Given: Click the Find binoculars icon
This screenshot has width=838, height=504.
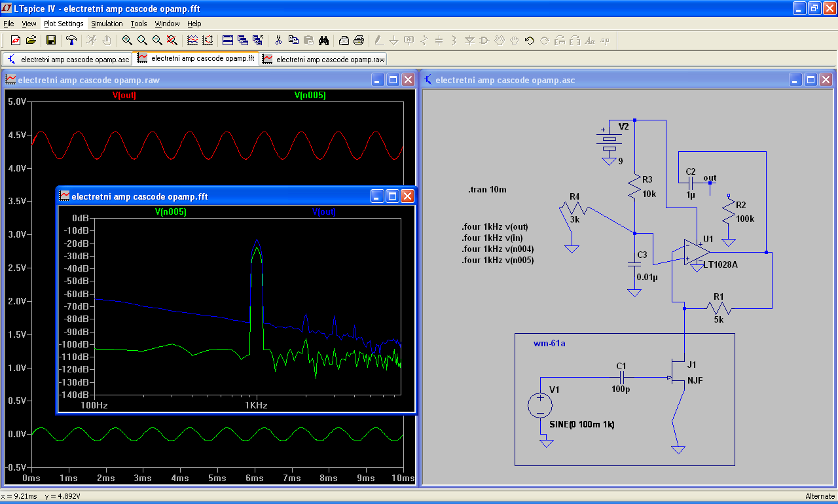Looking at the screenshot, I should point(323,40).
